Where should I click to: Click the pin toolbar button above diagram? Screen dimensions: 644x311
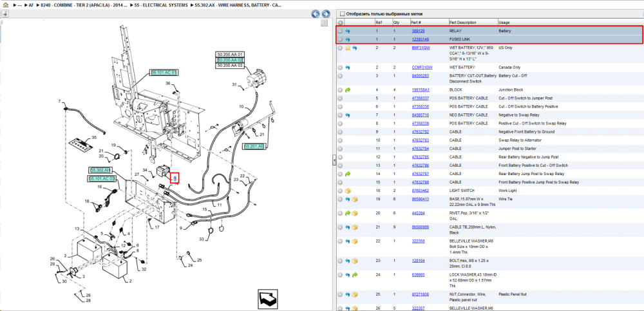tap(5, 14)
